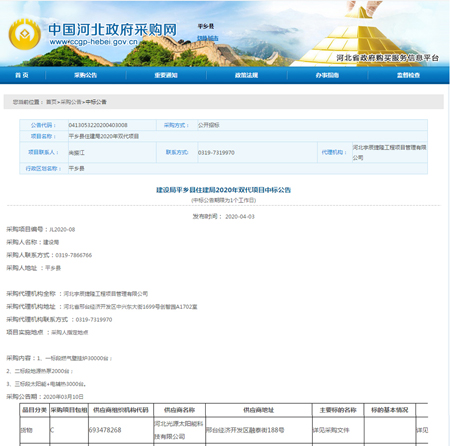This screenshot has width=450, height=446.
Task: Click 首页 in the breadcrumb trail
Action: point(51,102)
